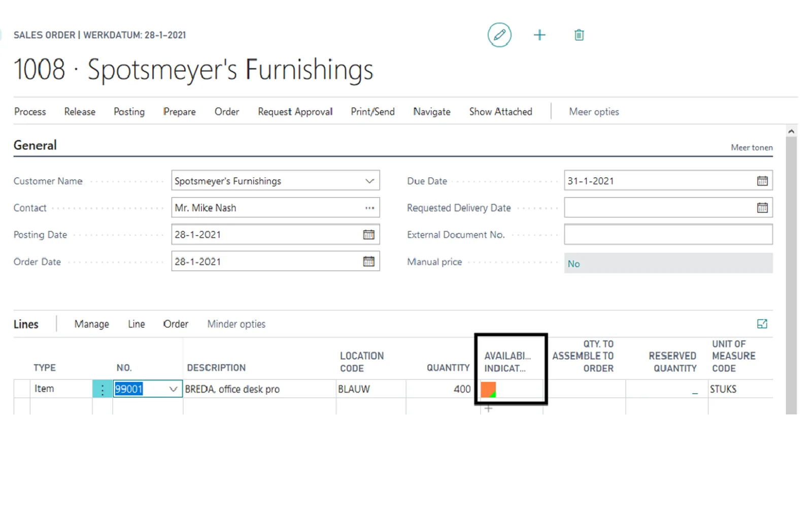Open Requested Delivery Date calendar picker
The image size is (812, 508).
[x=762, y=208]
